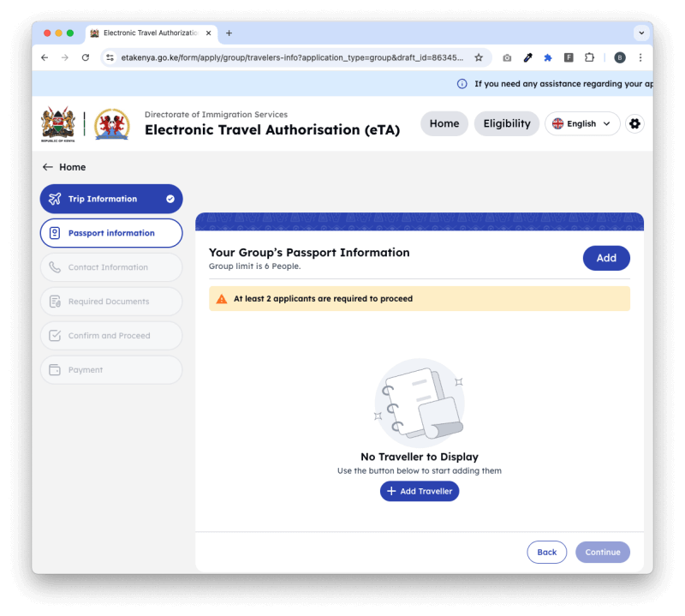Click the Immigration Services round logo
Image resolution: width=685 pixels, height=616 pixels.
click(112, 124)
